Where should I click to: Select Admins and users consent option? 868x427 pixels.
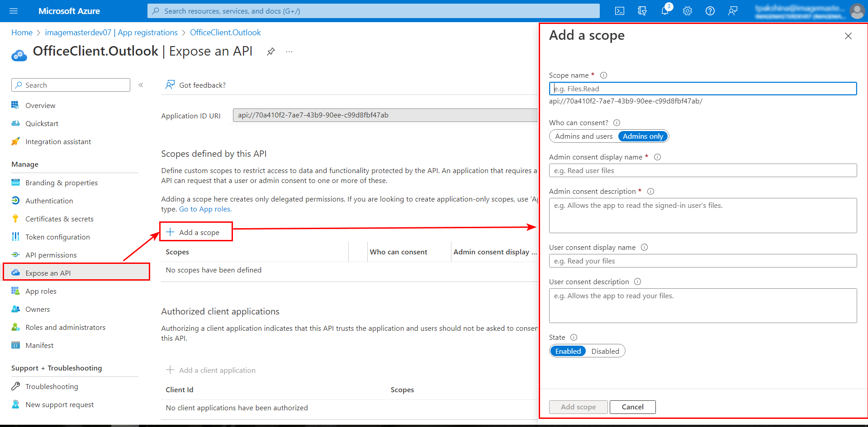583,136
